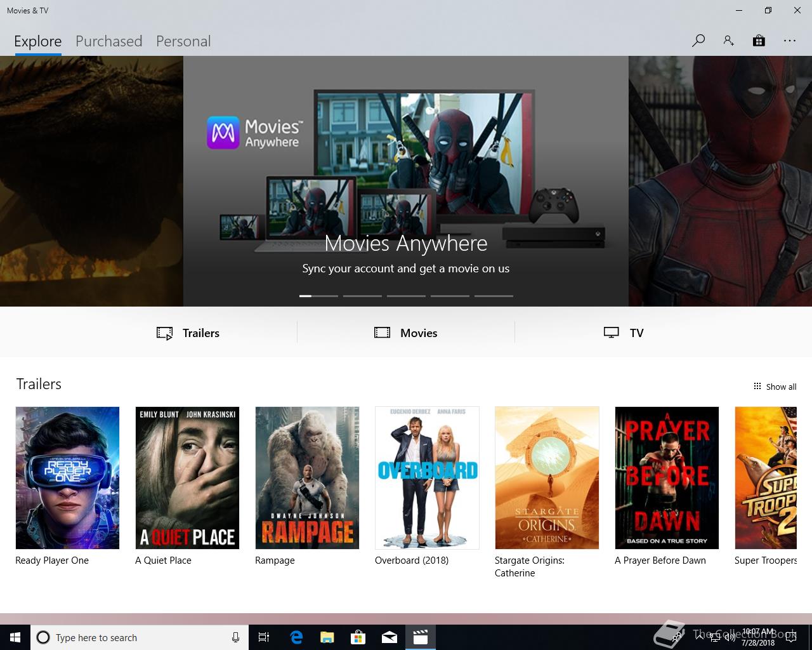This screenshot has width=812, height=650.
Task: Open the Trailers category
Action: pyautogui.click(x=188, y=333)
